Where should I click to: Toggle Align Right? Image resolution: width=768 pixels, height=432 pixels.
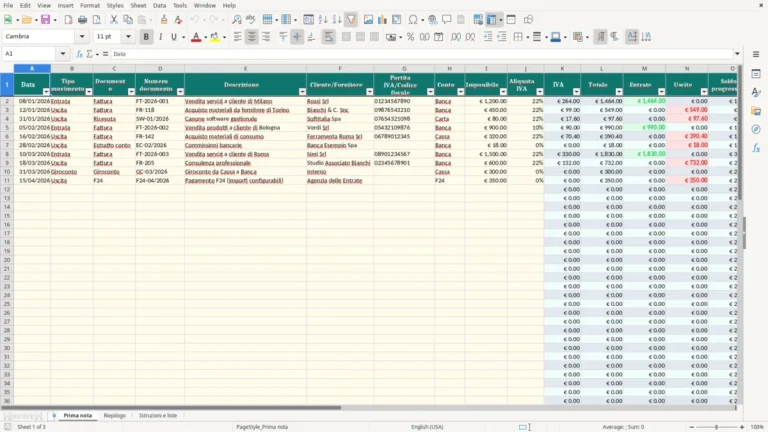(266, 37)
